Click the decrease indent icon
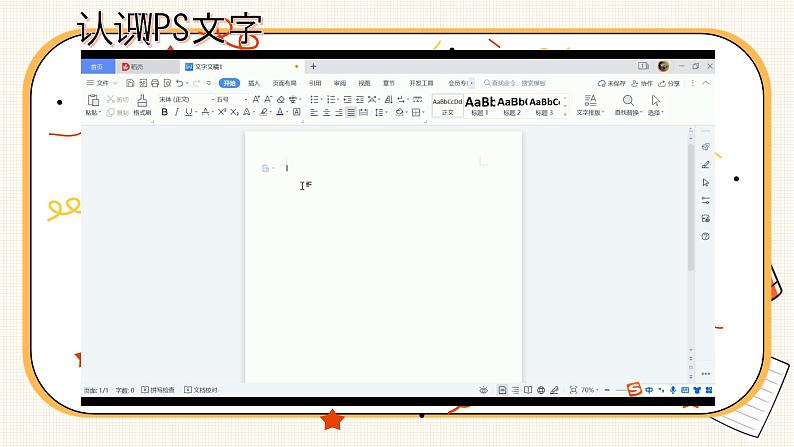Image resolution: width=794 pixels, height=447 pixels. click(347, 99)
